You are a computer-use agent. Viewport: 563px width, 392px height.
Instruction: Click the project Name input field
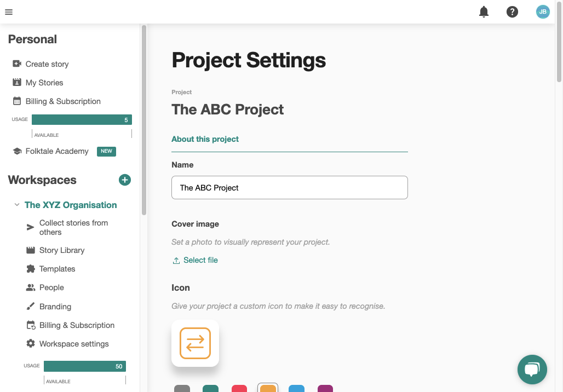coord(289,187)
